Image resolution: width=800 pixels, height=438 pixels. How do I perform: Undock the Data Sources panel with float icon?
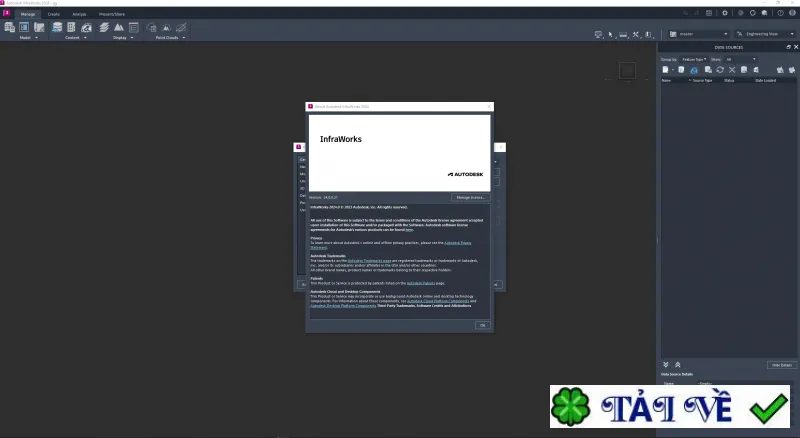(x=788, y=47)
